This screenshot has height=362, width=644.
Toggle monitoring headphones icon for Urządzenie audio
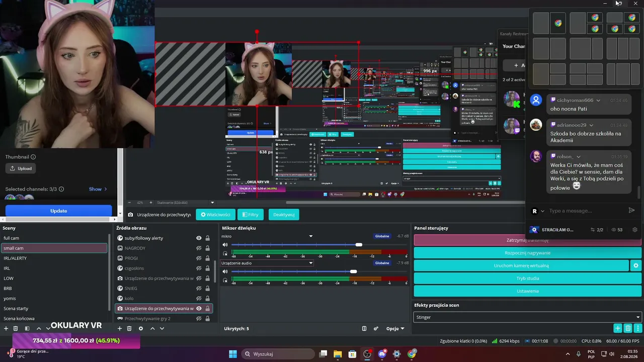click(225, 280)
